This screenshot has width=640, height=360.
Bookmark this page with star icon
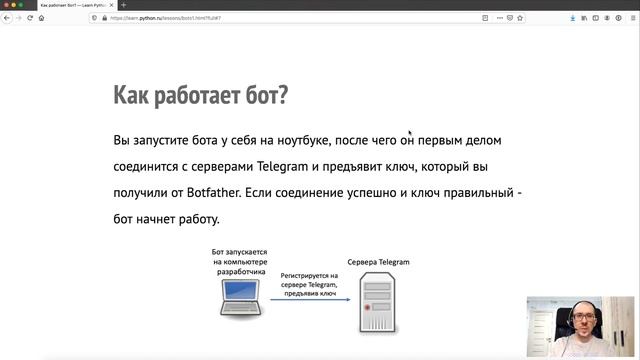coord(520,18)
